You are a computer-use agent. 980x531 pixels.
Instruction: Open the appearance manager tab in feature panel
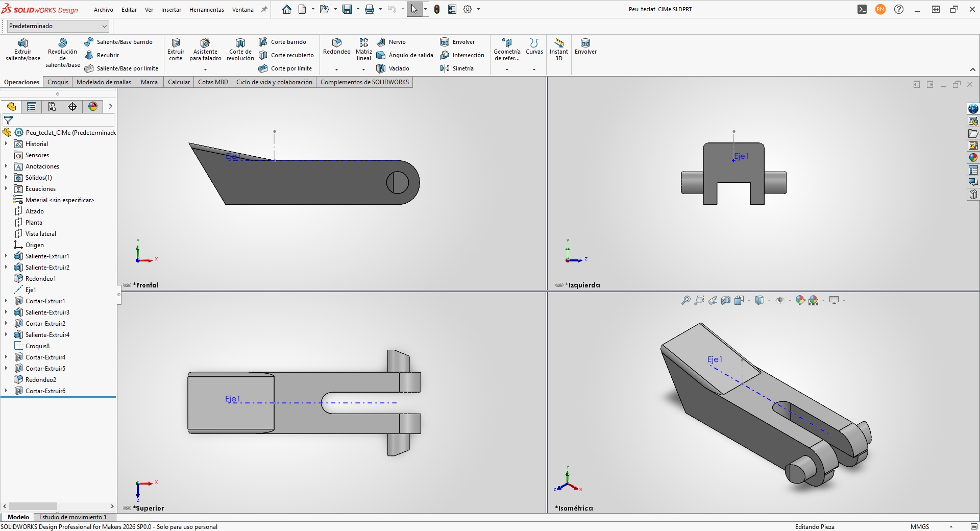(x=93, y=106)
